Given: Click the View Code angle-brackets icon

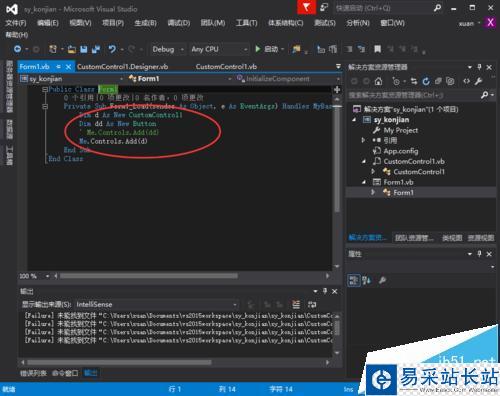Looking at the screenshot, I should [x=466, y=81].
